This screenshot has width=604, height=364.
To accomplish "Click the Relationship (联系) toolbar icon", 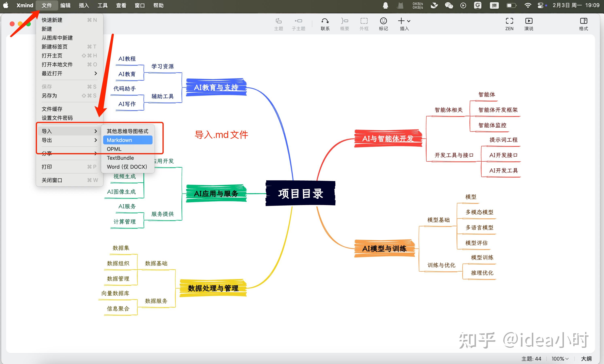I will point(325,21).
